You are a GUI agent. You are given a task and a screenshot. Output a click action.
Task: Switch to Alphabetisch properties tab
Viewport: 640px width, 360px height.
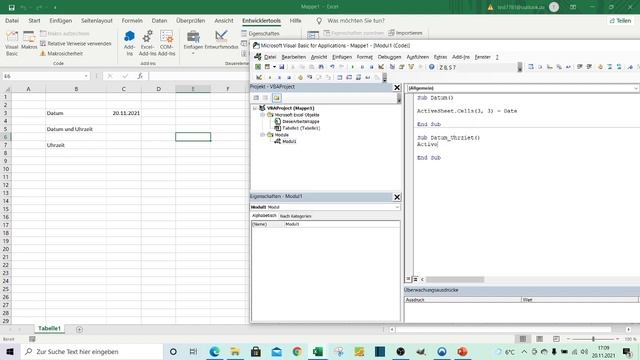264,216
